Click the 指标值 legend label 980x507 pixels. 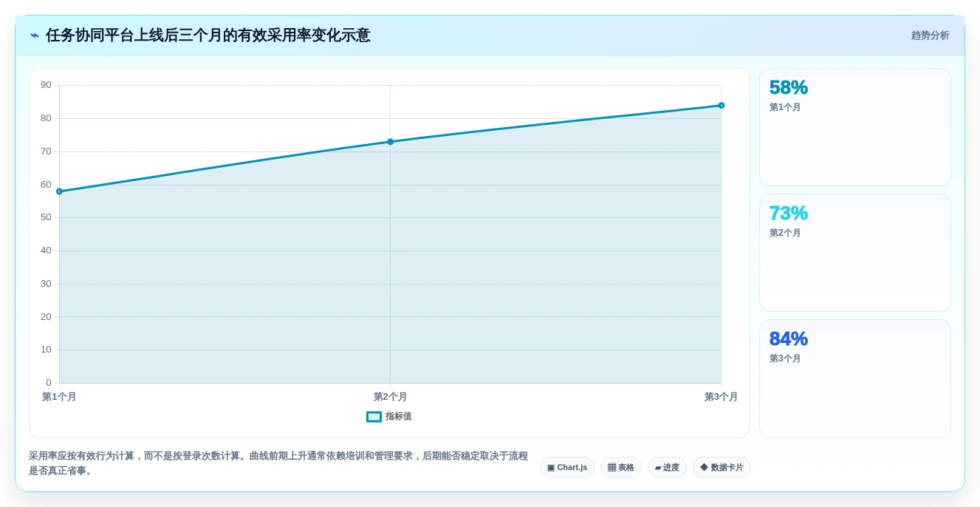coord(399,417)
